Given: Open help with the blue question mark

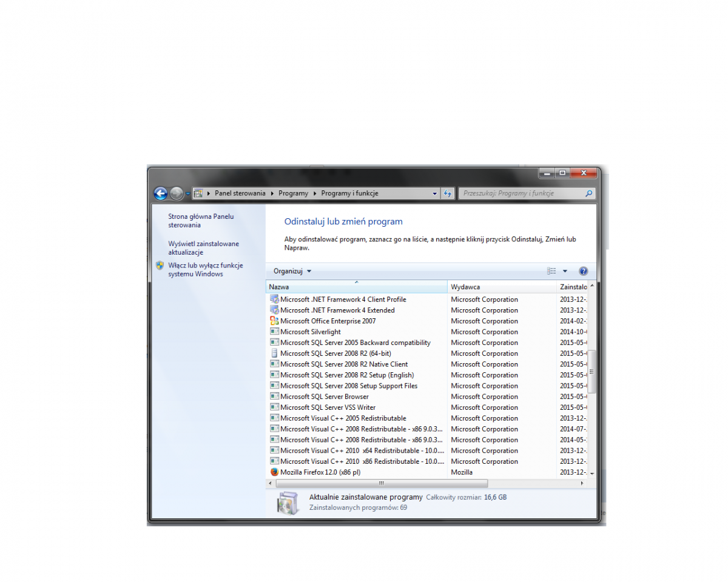Looking at the screenshot, I should (x=584, y=271).
